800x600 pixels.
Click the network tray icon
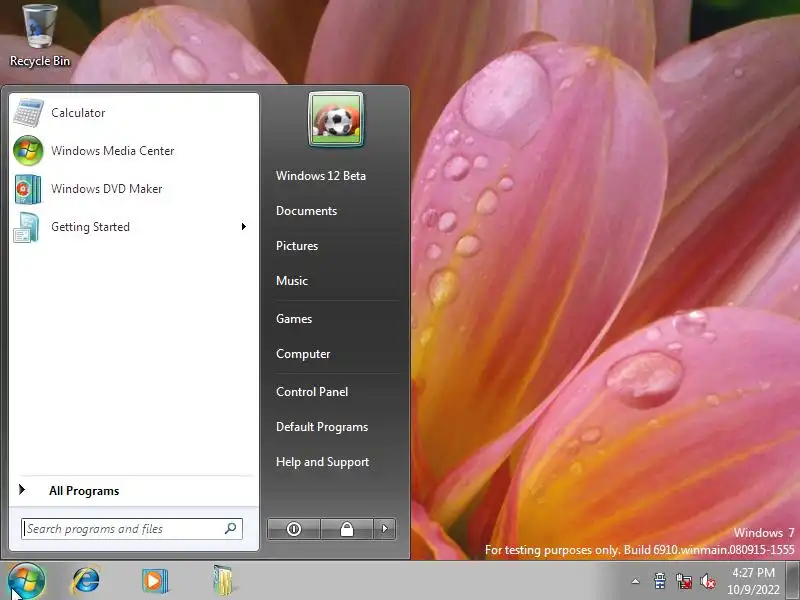[684, 581]
